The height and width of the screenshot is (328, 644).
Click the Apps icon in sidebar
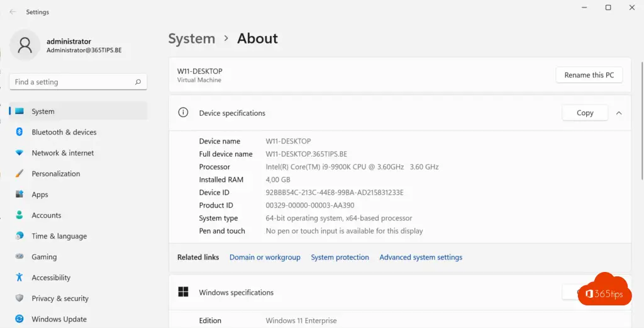[x=19, y=195]
